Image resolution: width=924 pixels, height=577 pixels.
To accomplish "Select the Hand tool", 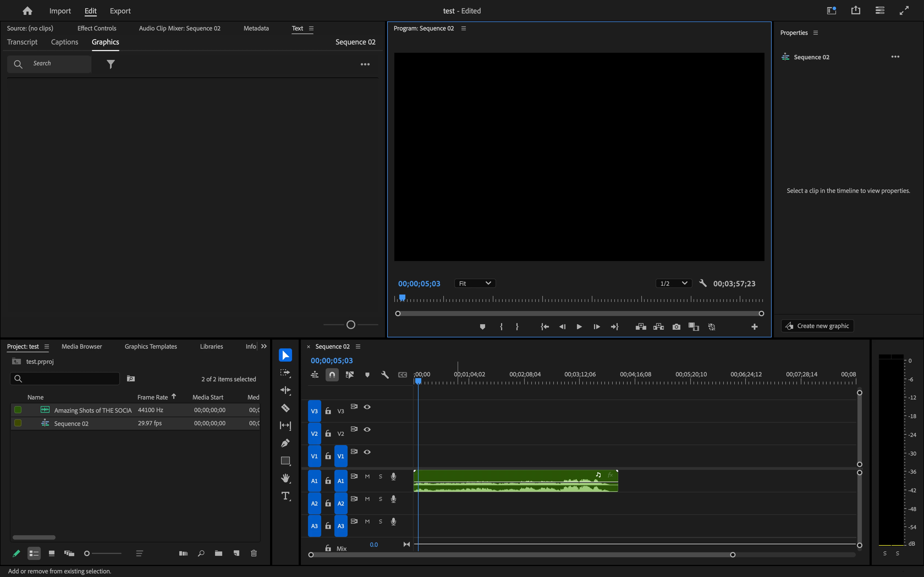I will 285,478.
